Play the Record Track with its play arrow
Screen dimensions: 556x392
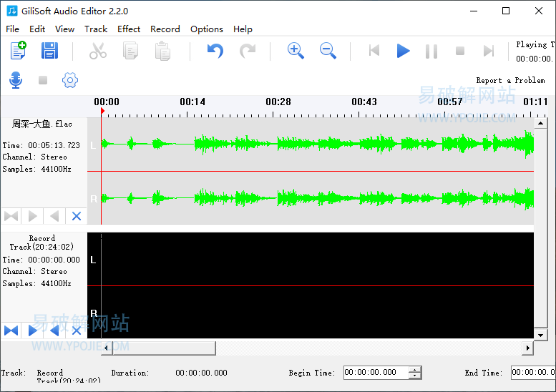click(32, 330)
